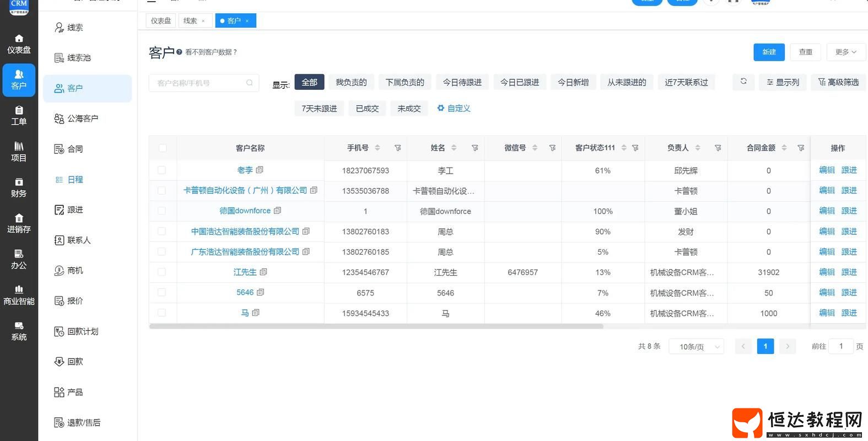This screenshot has width=868, height=441.
Task: Click the copy icon next to 江先生
Action: (263, 272)
